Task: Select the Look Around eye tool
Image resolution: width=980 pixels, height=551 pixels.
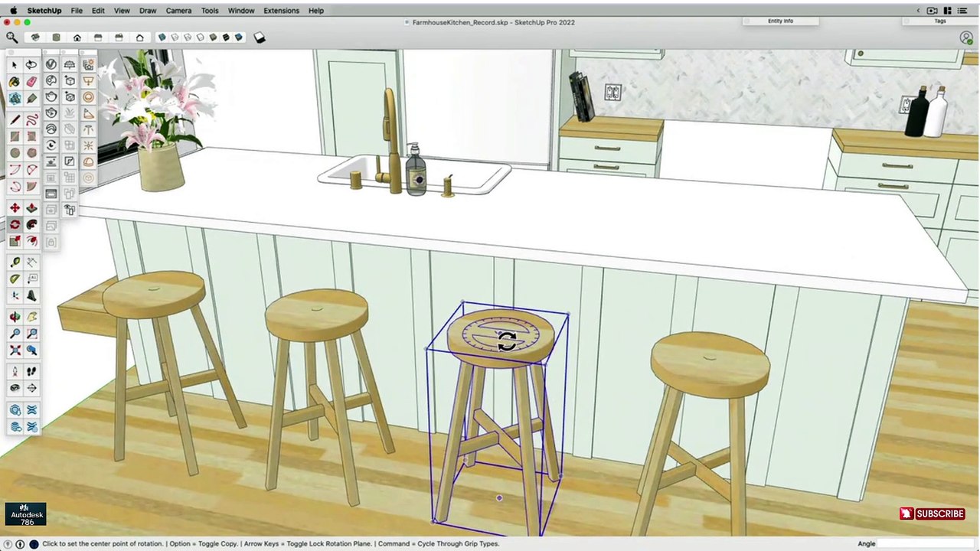Action: point(15,388)
